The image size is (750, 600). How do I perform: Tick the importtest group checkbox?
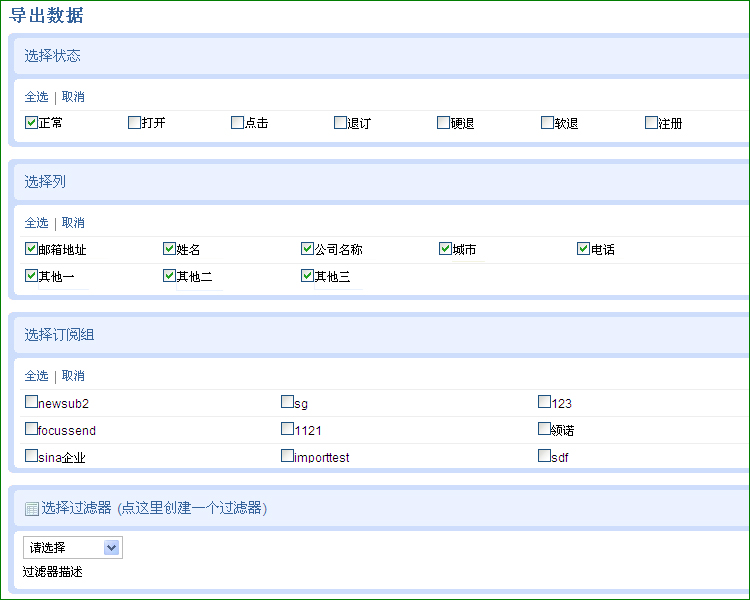tap(287, 456)
